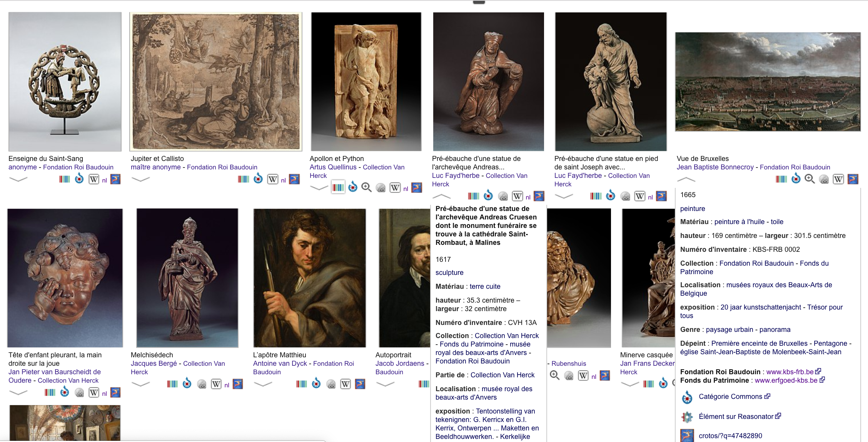Open Commons icon under Melchisédech
Image resolution: width=868 pixels, height=442 pixels.
tap(187, 383)
